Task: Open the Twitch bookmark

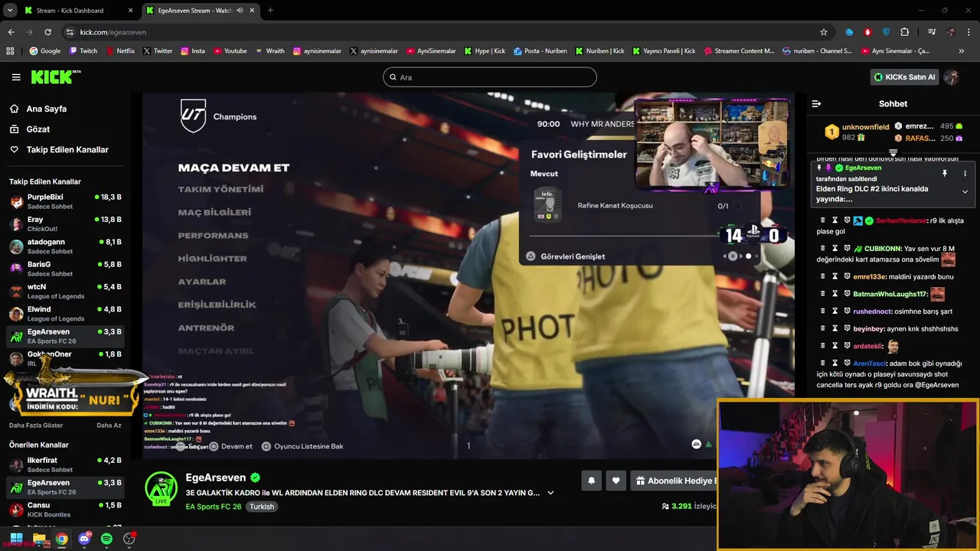Action: point(83,51)
